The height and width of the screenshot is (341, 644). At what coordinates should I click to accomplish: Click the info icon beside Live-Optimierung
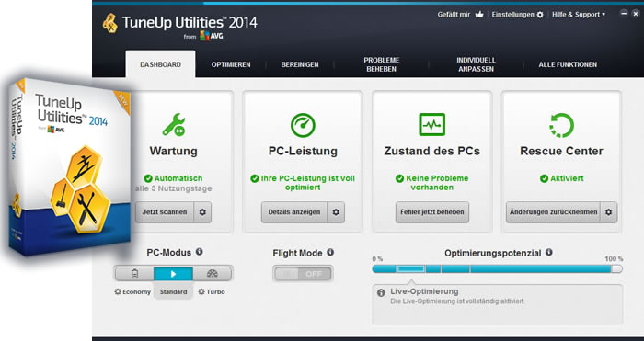coord(381,292)
